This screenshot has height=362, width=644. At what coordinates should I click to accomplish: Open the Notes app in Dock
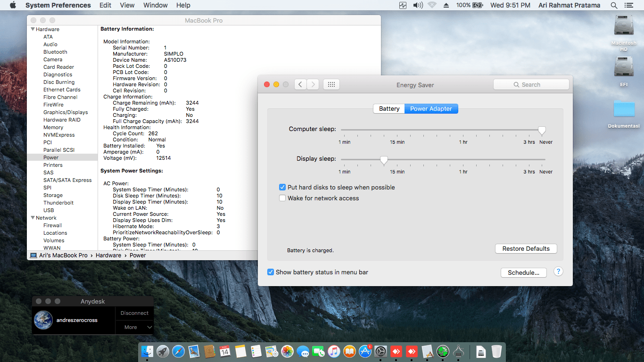pyautogui.click(x=240, y=351)
